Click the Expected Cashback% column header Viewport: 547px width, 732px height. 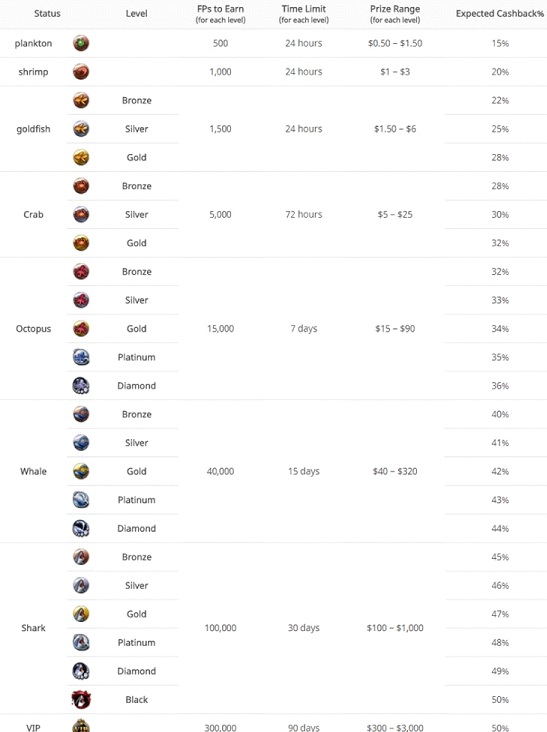(x=500, y=14)
